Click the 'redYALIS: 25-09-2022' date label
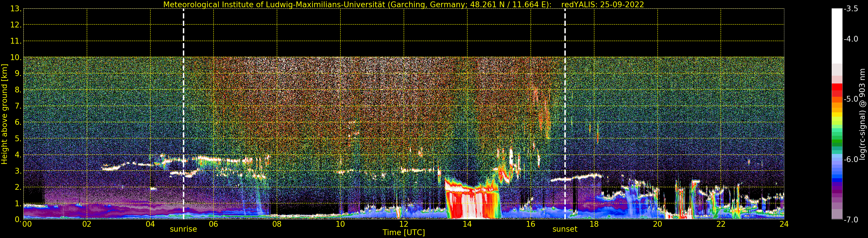Screen dimensions: 868x238 (602, 5)
